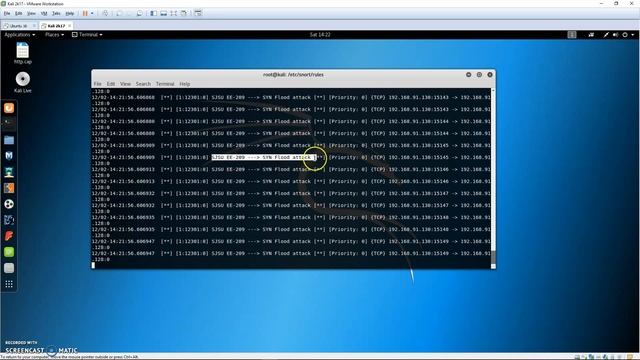Enter VMware full screen mode icon
Screen dimensions: 640x360
tap(174, 13)
